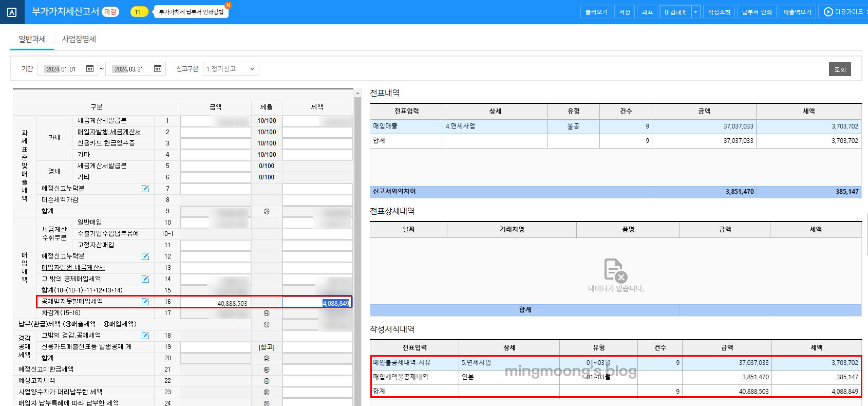868x406 pixels.
Task: Click 납부서 인쇄 button
Action: [757, 12]
